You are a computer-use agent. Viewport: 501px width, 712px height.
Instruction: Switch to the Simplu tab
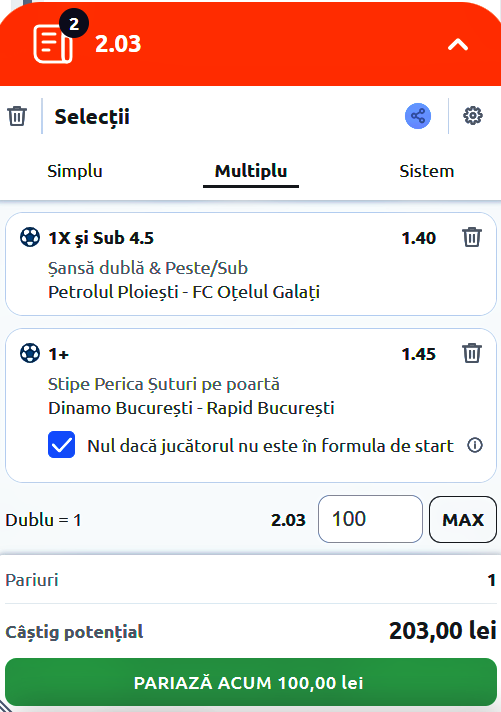(75, 171)
